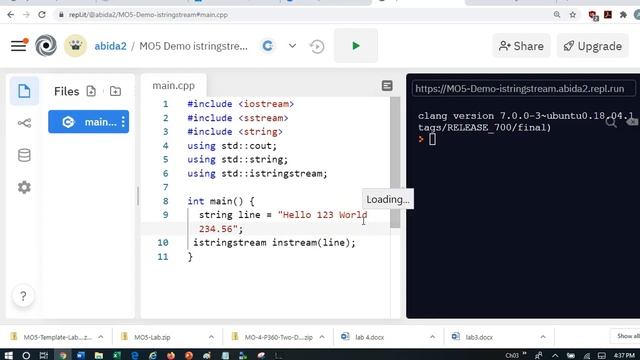Expand the repl info dropdown chevron
This screenshot has width=640, height=360.
tap(292, 46)
